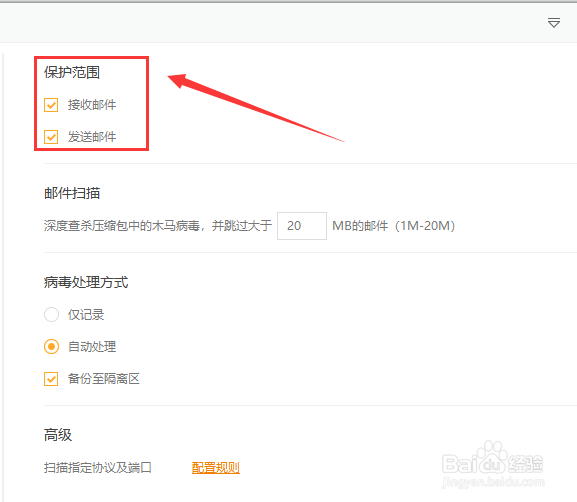Click the 病毒处理方式 section heading

click(86, 283)
